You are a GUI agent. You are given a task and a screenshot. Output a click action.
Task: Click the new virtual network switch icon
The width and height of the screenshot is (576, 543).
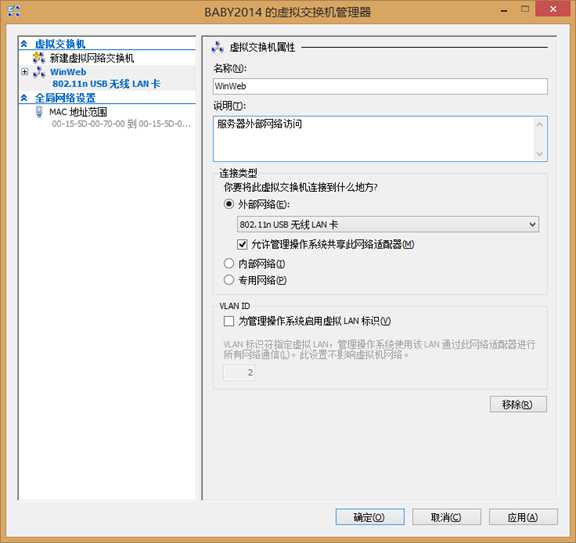click(x=39, y=58)
